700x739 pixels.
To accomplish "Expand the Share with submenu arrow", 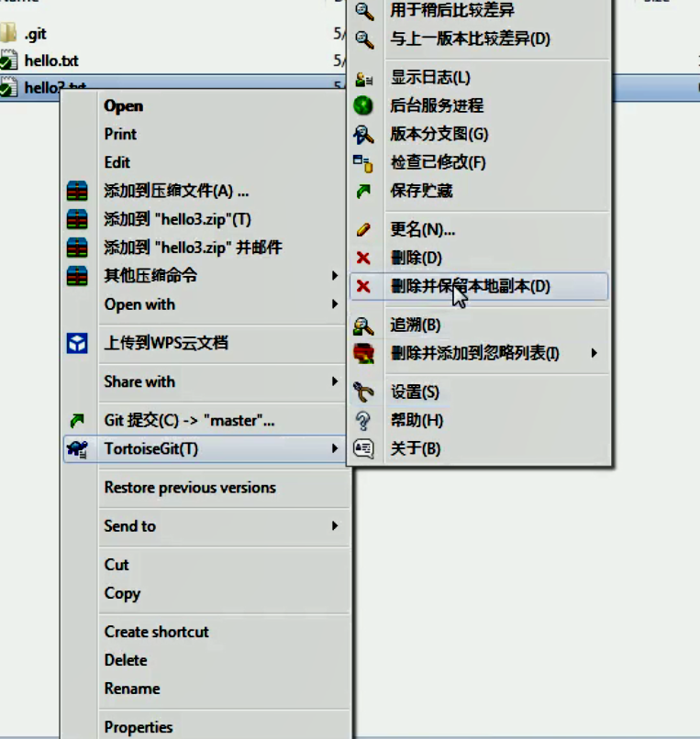I will 335,381.
